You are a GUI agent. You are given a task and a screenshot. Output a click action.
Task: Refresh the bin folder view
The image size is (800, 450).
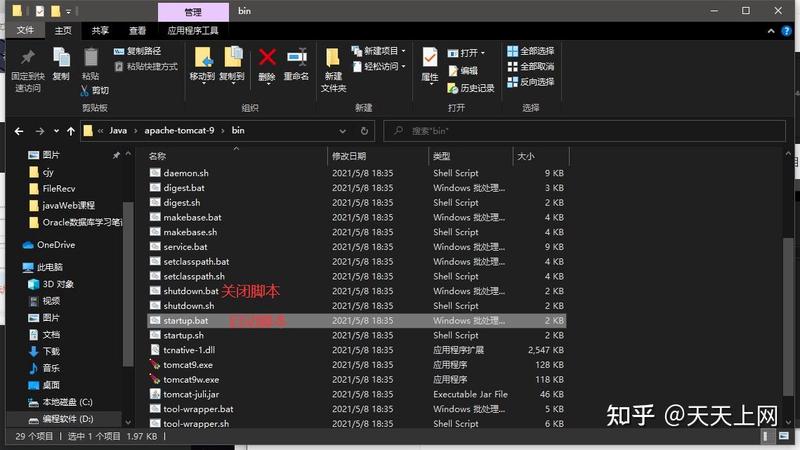364,131
